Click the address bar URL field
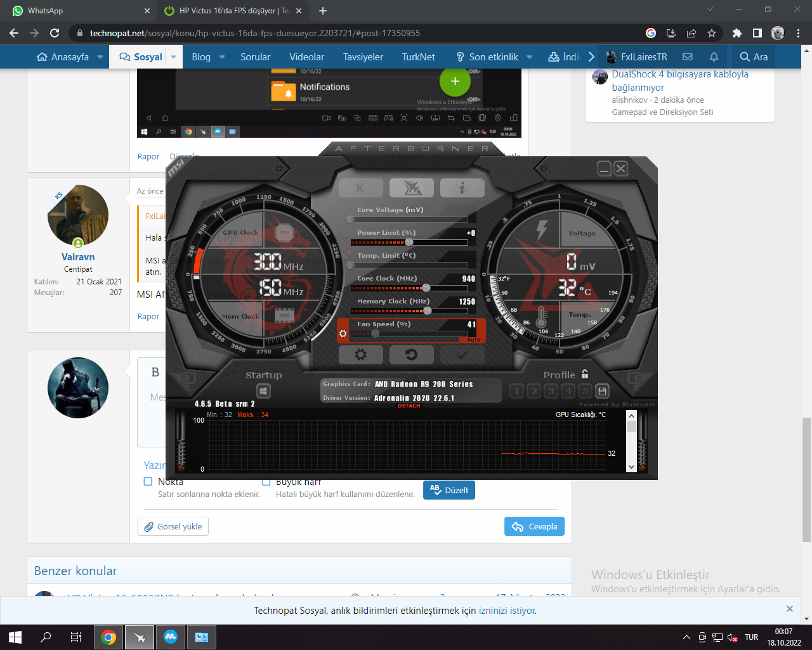812x650 pixels. click(x=355, y=33)
